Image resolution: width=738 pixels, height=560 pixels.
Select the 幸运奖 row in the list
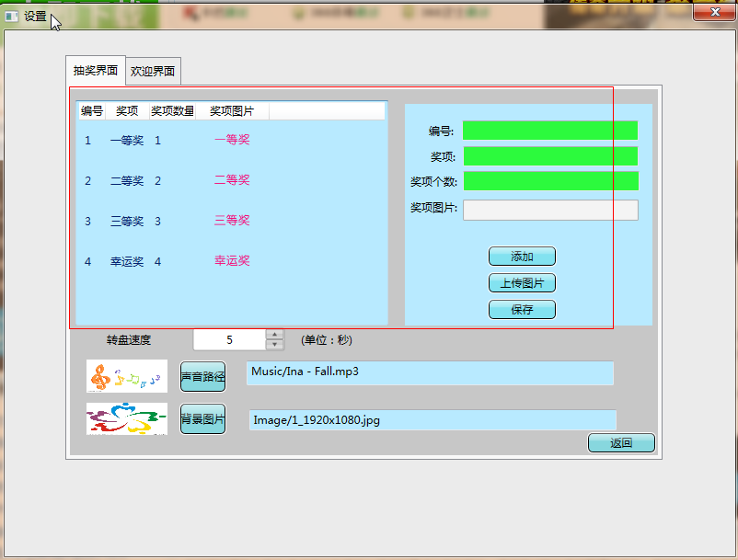pyautogui.click(x=232, y=261)
